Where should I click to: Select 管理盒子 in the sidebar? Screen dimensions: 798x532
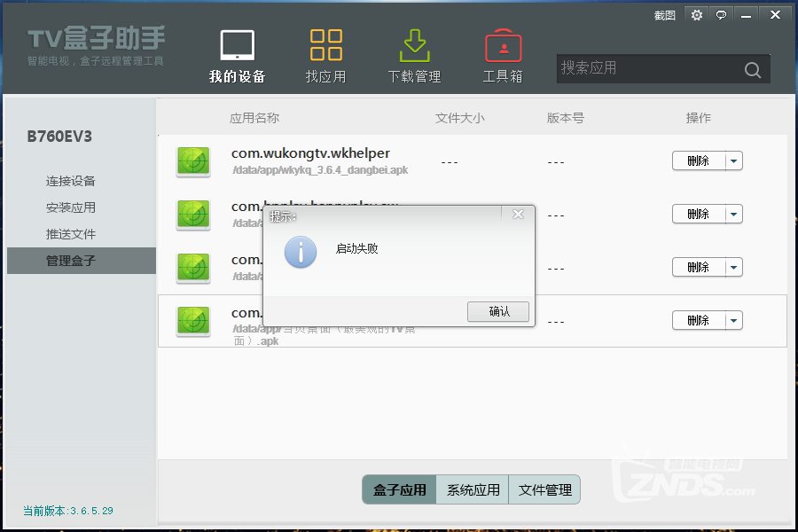[x=82, y=261]
